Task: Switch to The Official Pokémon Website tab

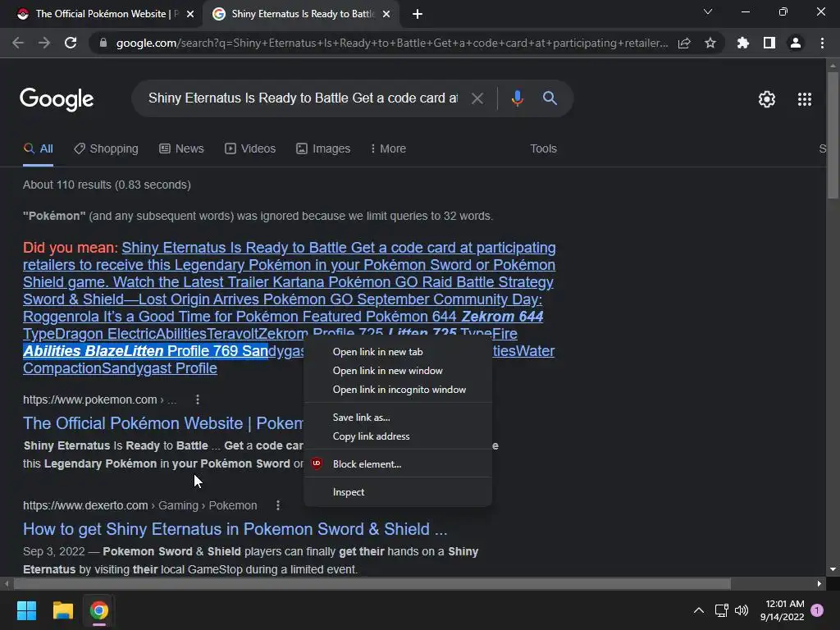Action: click(101, 14)
